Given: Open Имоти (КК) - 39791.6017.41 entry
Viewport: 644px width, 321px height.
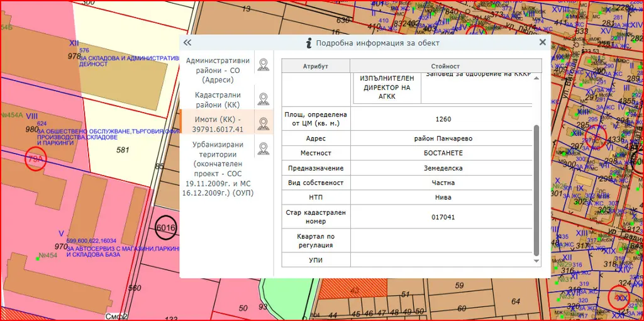Looking at the screenshot, I should point(218,124).
